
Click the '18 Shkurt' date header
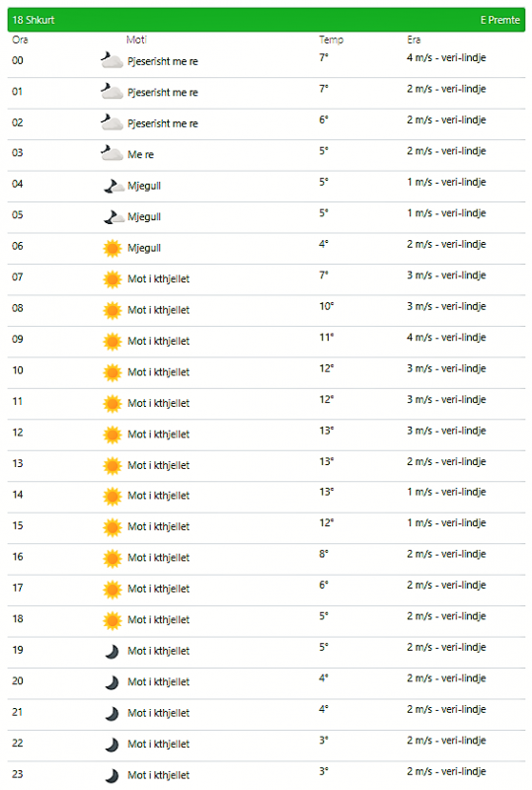[x=34, y=20]
